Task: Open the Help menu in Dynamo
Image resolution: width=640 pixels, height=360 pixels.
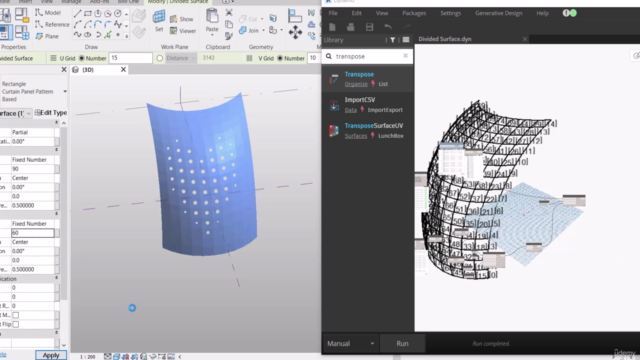Action: 542,13
